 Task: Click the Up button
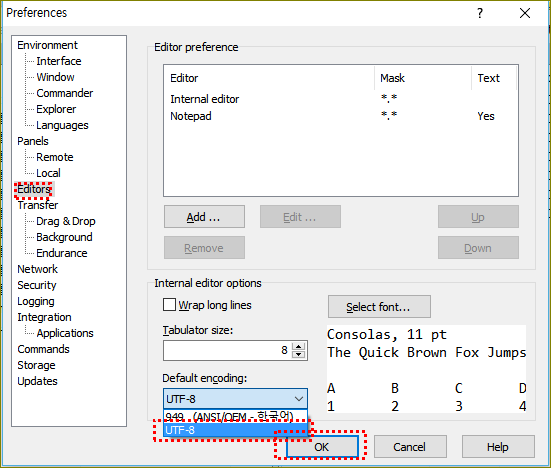click(x=478, y=217)
